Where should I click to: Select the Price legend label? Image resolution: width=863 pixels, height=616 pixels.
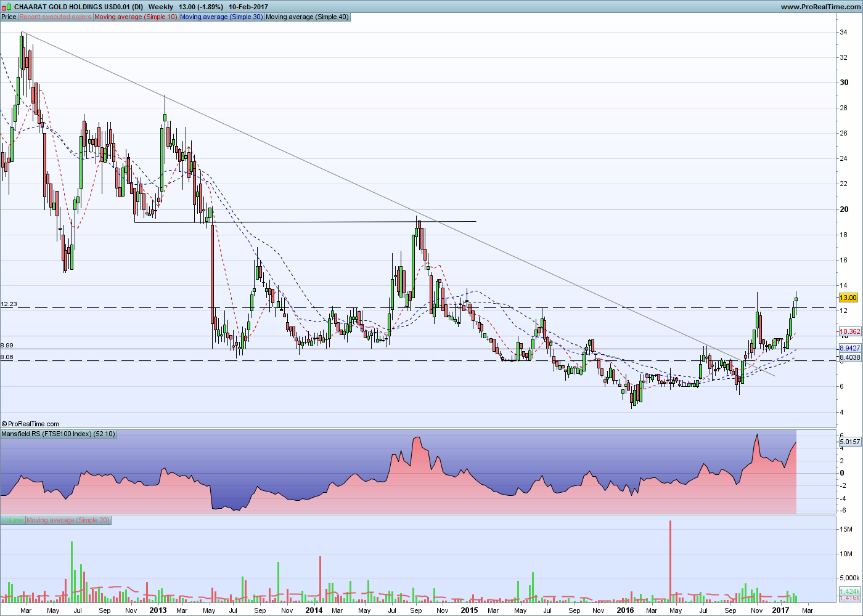click(x=9, y=17)
